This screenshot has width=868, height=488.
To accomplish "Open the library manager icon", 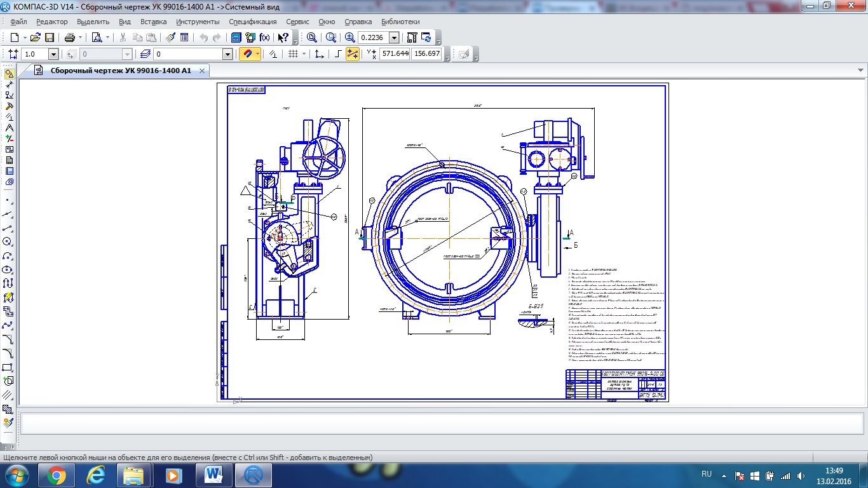I will [236, 37].
